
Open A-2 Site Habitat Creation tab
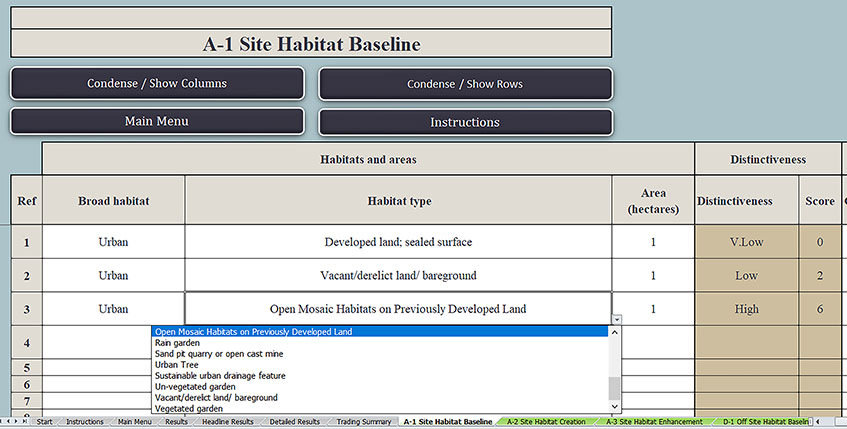546,422
